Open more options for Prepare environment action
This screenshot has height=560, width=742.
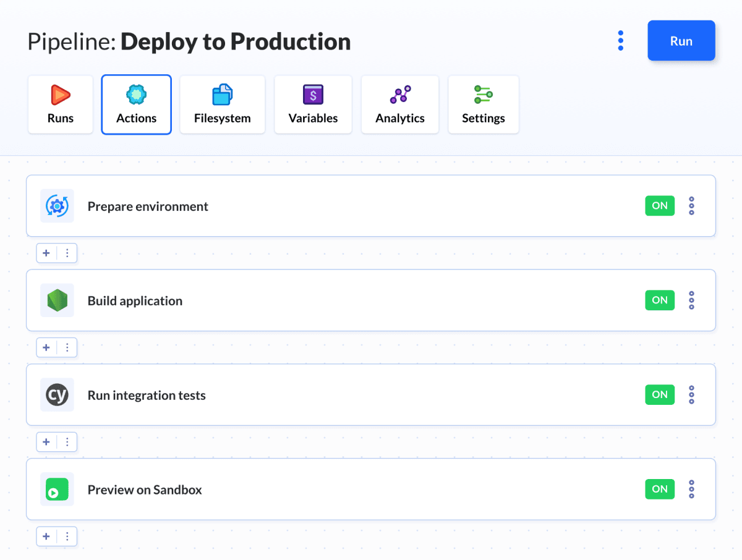coord(691,206)
